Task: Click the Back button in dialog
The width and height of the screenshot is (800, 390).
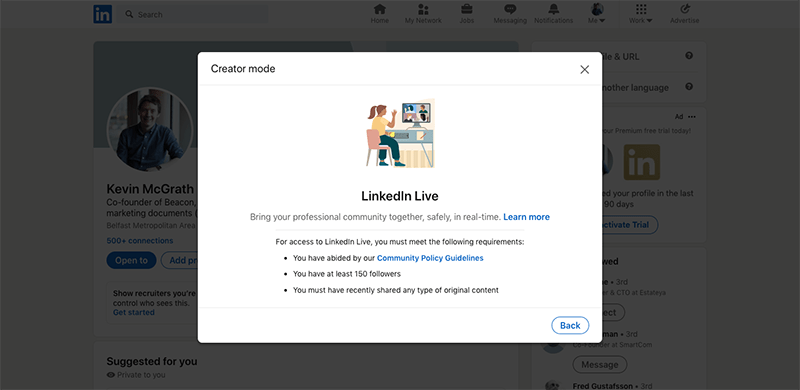Action: 570,326
